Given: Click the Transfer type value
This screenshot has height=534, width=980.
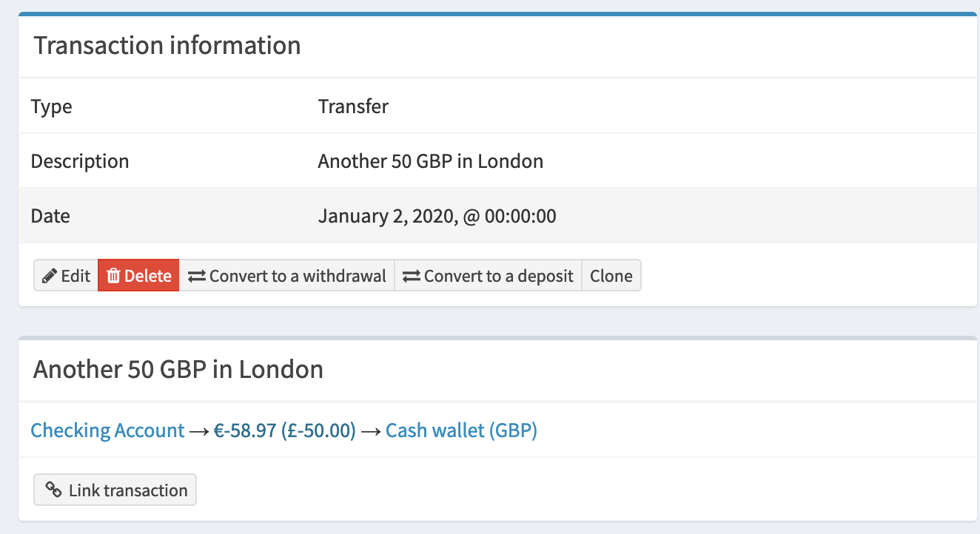Looking at the screenshot, I should click(x=353, y=106).
